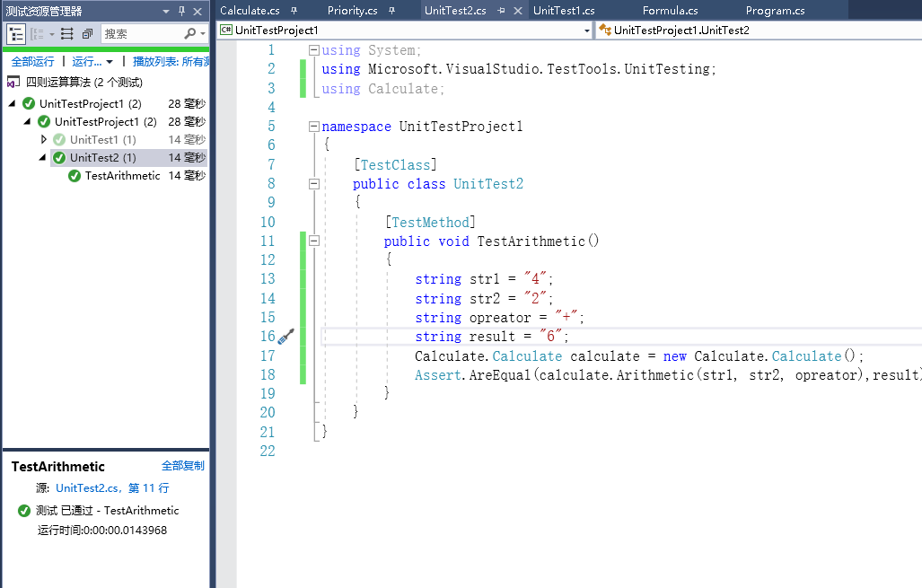The image size is (922, 588).
Task: Select the UnitTest2.cs tab
Action: pyautogui.click(x=455, y=11)
